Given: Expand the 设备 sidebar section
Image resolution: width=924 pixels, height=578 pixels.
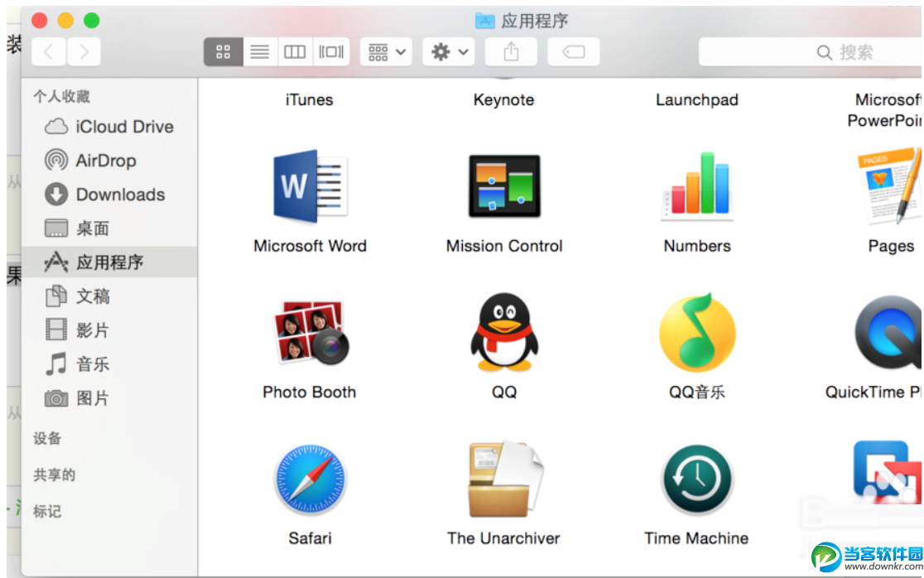Looking at the screenshot, I should point(47,438).
